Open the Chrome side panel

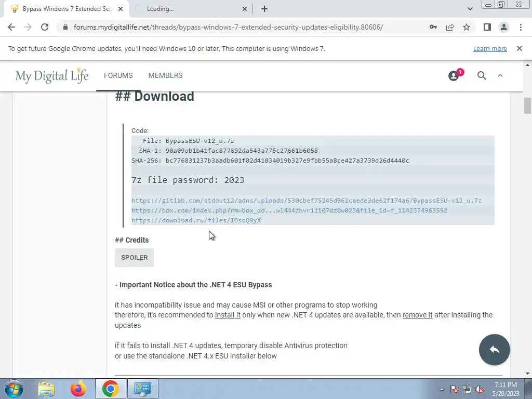[487, 27]
